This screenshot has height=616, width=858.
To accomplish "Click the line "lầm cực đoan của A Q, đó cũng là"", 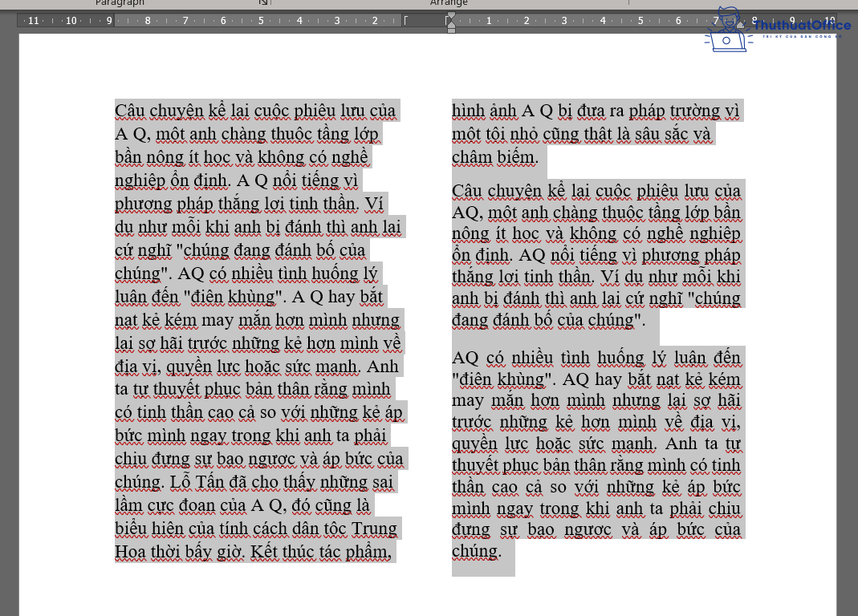I will [242, 505].
